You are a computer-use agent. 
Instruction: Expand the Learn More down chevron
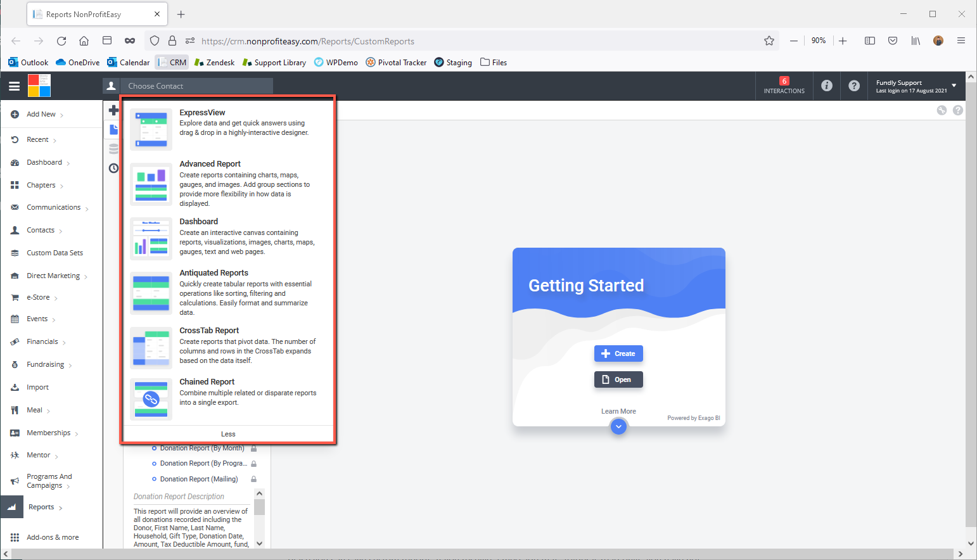[x=618, y=426]
